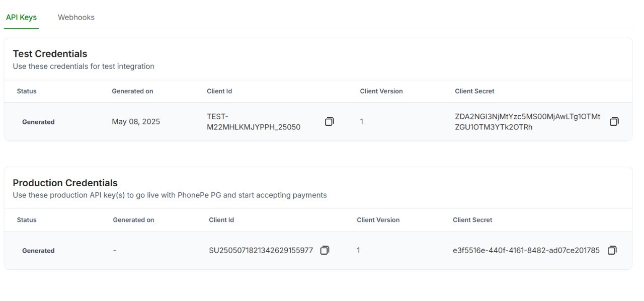Click the Test Credentials heading
The image size is (644, 301).
point(50,54)
